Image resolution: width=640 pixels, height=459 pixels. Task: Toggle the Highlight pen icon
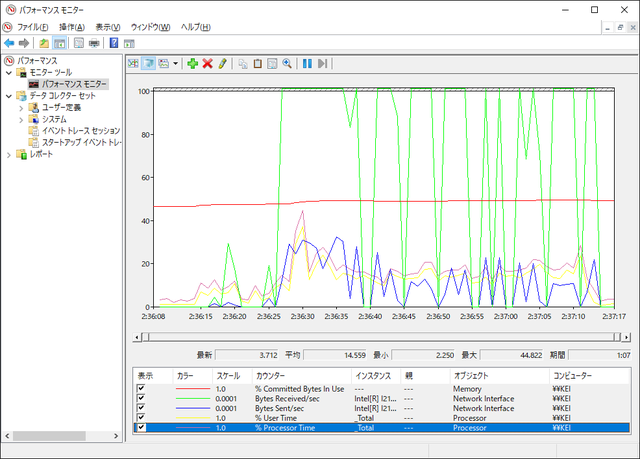pos(222,64)
